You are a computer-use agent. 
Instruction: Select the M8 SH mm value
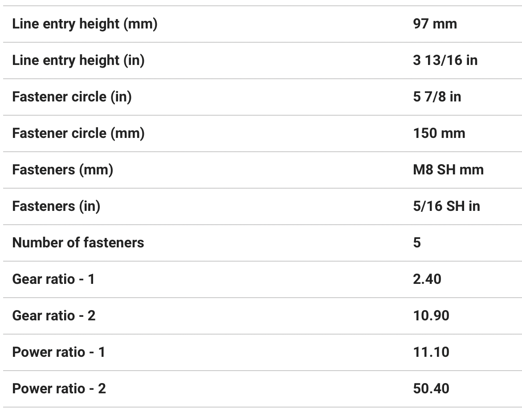point(448,170)
